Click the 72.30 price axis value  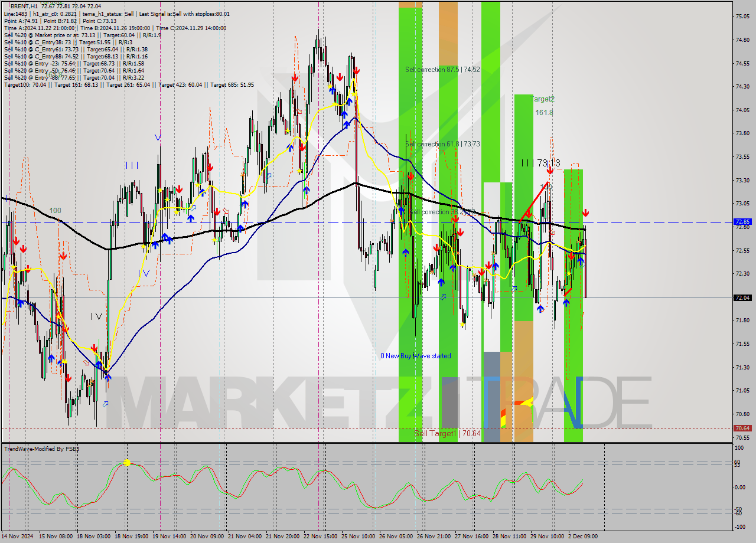coord(742,274)
